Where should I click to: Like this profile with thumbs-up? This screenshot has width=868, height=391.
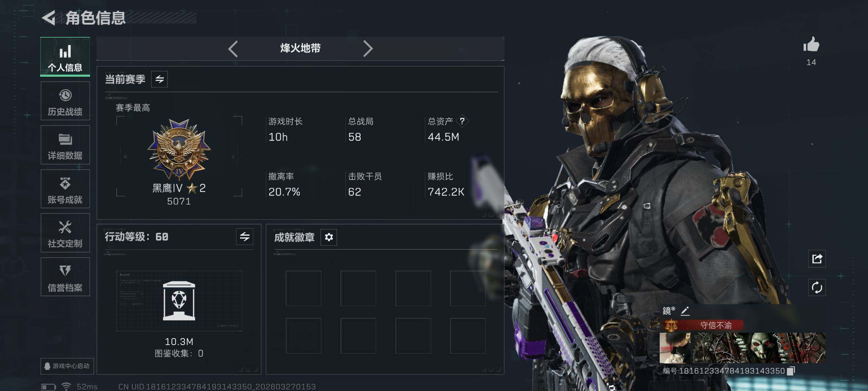point(811,45)
